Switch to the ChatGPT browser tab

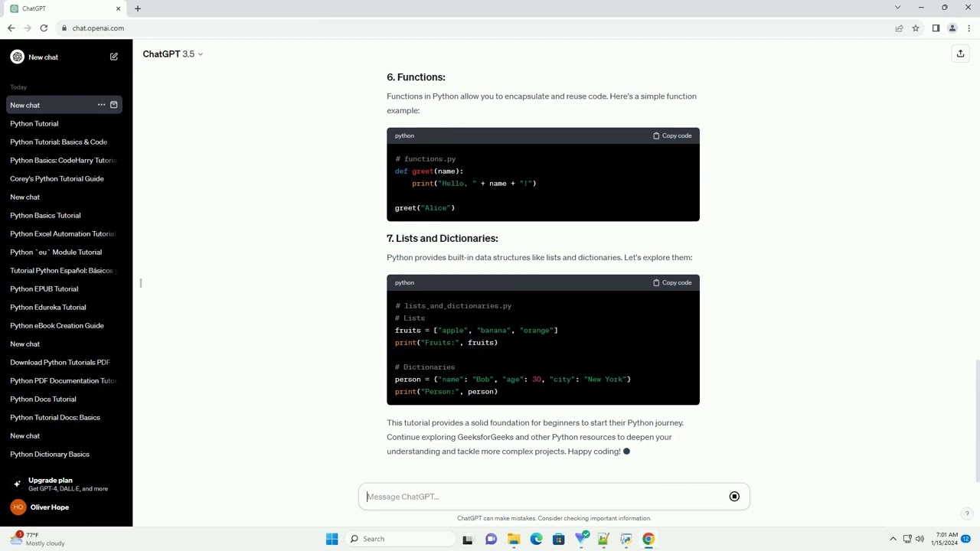pos(65,8)
